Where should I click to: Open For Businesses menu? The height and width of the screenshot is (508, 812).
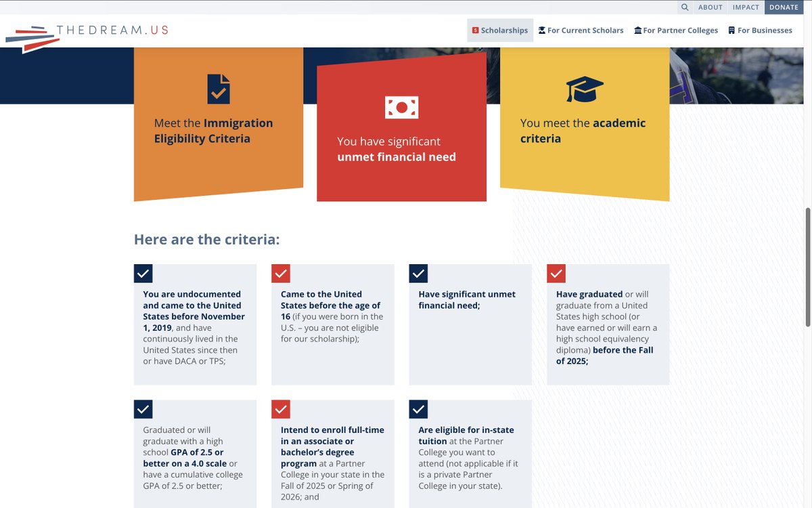tap(760, 30)
